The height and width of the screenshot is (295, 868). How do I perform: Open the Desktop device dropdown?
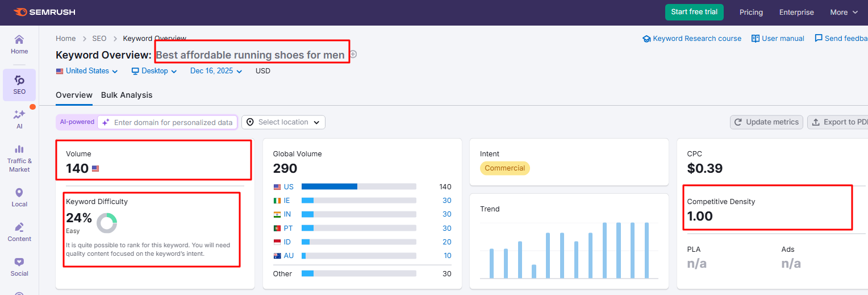point(155,71)
